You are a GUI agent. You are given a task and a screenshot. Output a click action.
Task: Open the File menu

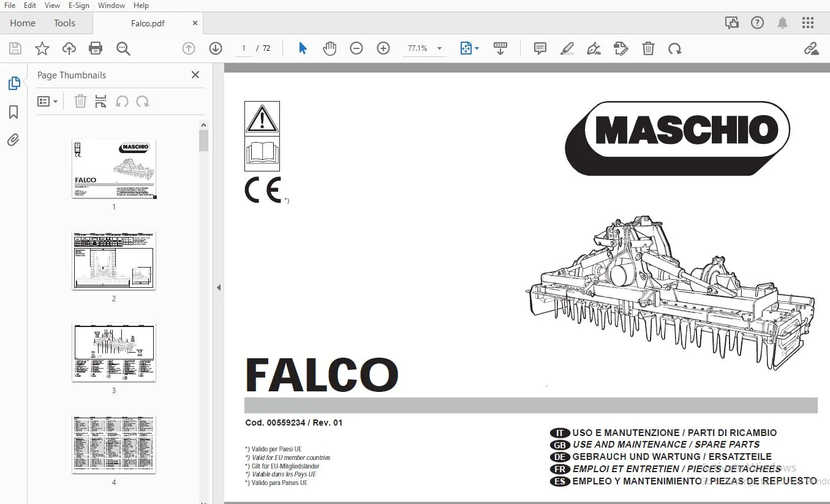[10, 6]
